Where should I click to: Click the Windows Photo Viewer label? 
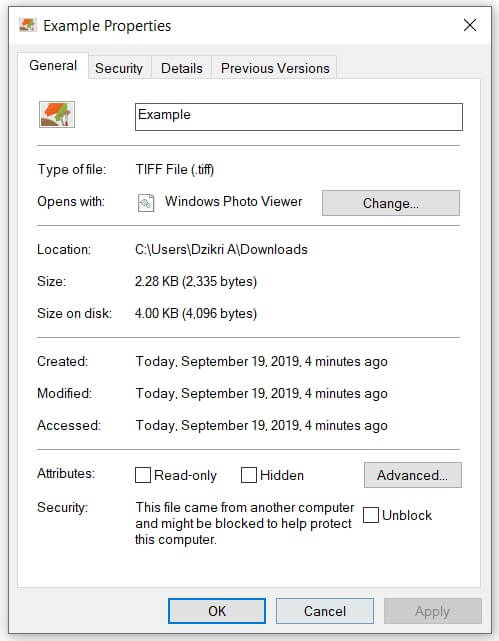[233, 202]
